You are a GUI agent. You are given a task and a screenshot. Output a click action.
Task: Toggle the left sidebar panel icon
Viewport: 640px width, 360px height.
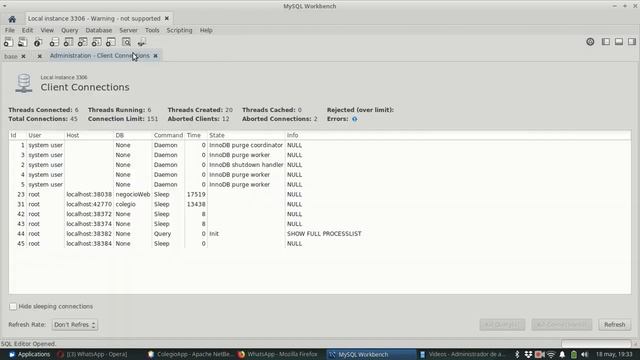pyautogui.click(x=606, y=42)
